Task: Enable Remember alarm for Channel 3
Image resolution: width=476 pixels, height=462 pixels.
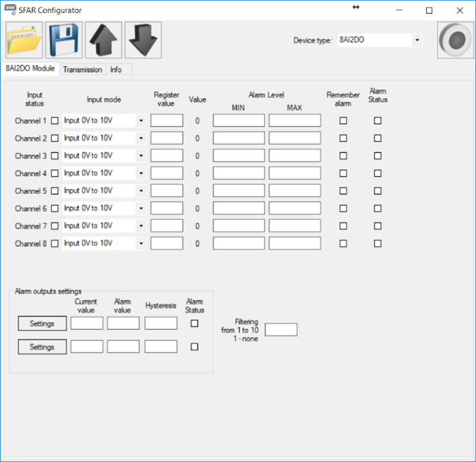Action: click(343, 156)
